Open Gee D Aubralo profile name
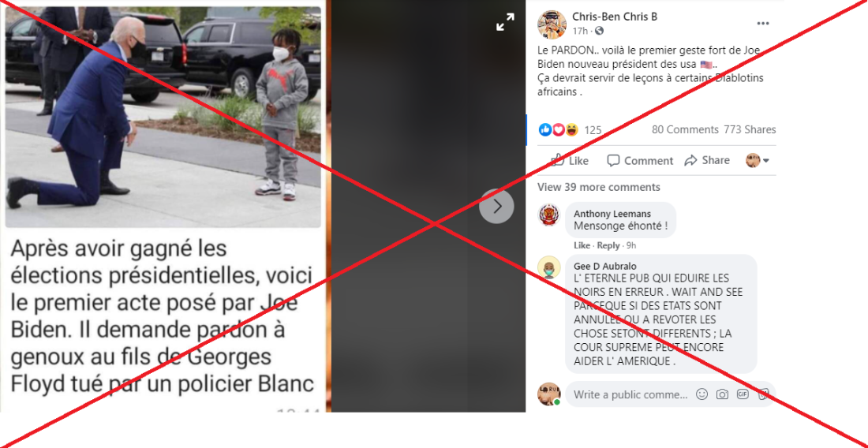Screen dimensions: 868x448 [605, 266]
